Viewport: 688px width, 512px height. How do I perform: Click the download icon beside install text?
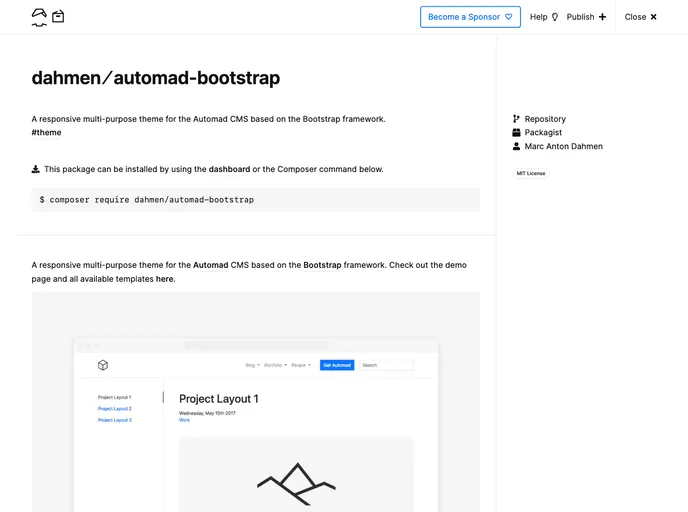36,169
